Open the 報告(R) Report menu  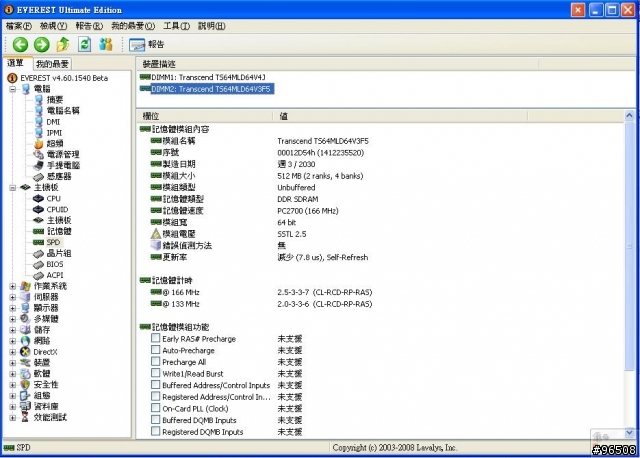point(89,26)
